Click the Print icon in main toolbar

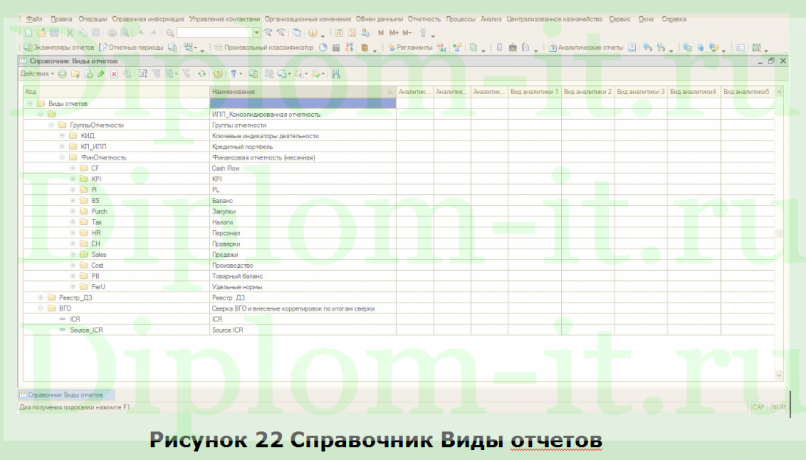click(112, 33)
